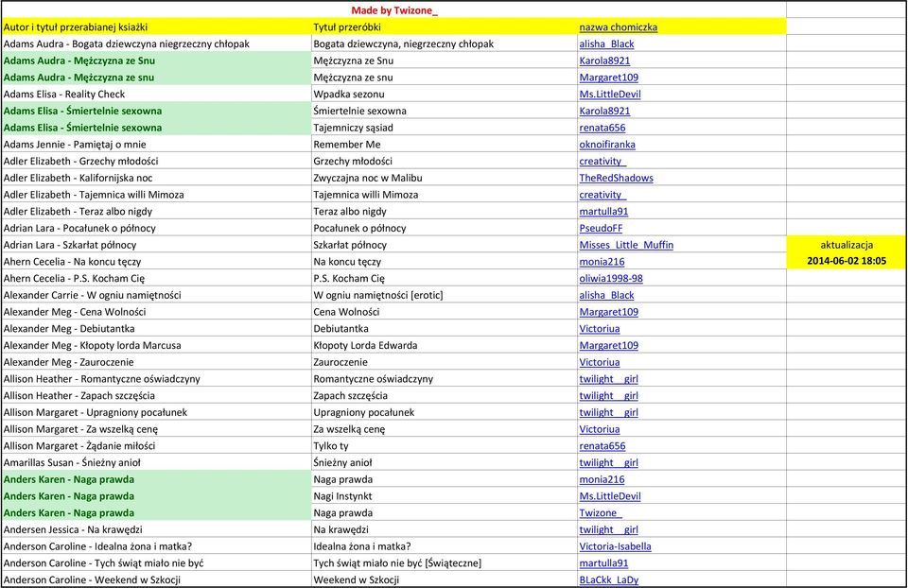Select cell 'Alexander Meg - Kłopoty lorda Marcusa'

point(156,346)
